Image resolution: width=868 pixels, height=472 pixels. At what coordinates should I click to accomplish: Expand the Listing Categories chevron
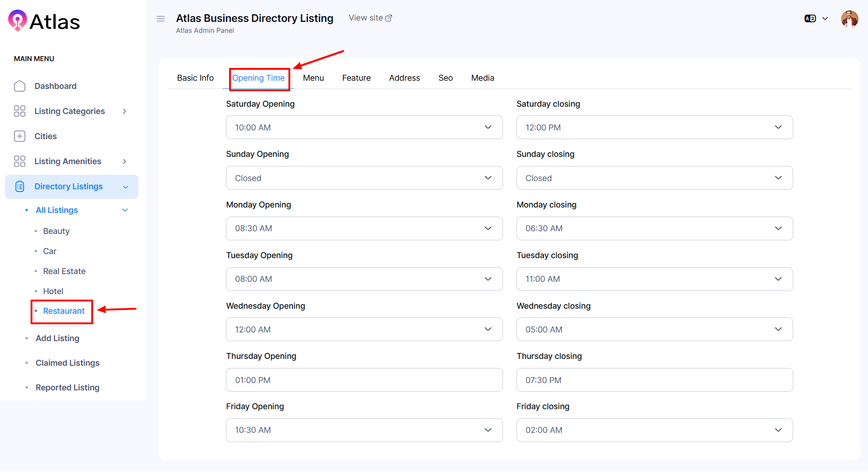(124, 111)
